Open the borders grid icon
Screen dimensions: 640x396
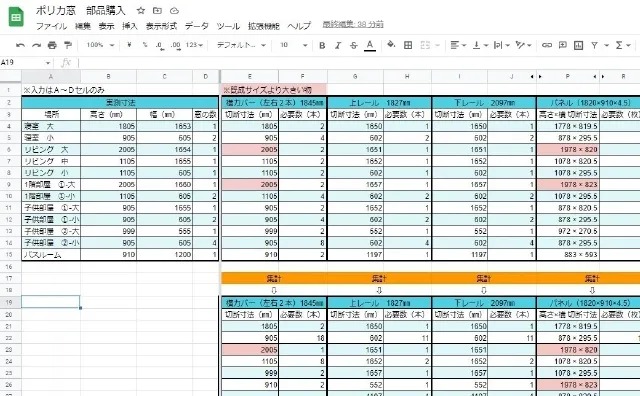[x=408, y=45]
